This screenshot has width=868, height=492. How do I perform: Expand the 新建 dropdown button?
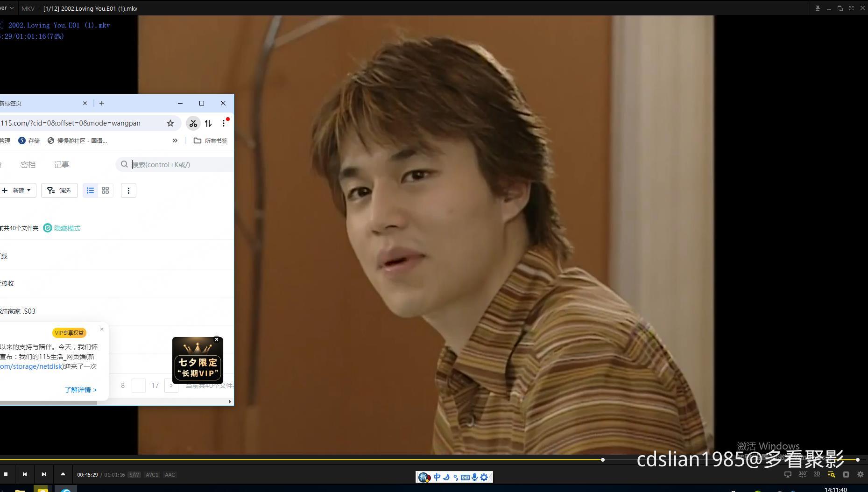[18, 190]
